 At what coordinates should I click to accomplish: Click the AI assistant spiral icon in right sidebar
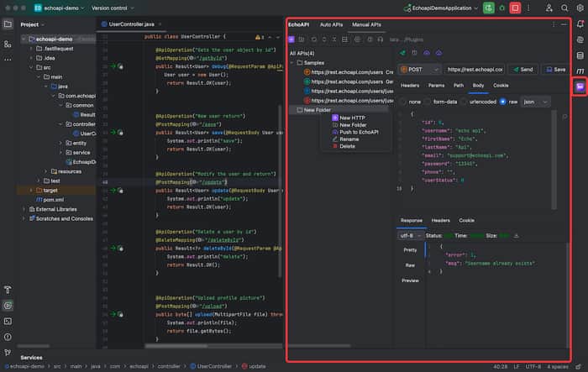(x=580, y=39)
